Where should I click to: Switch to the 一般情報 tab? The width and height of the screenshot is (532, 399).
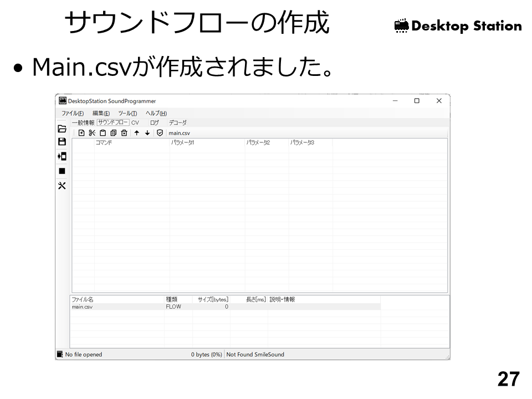(x=83, y=122)
